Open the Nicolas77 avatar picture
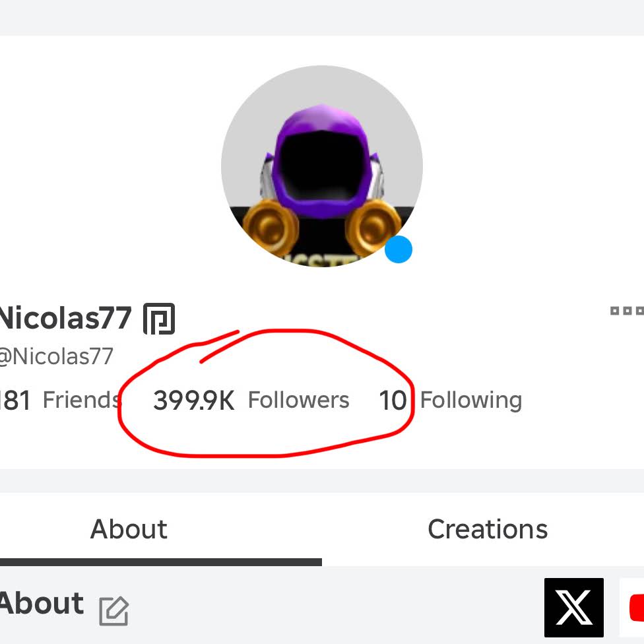The image size is (644, 644). pos(321,166)
